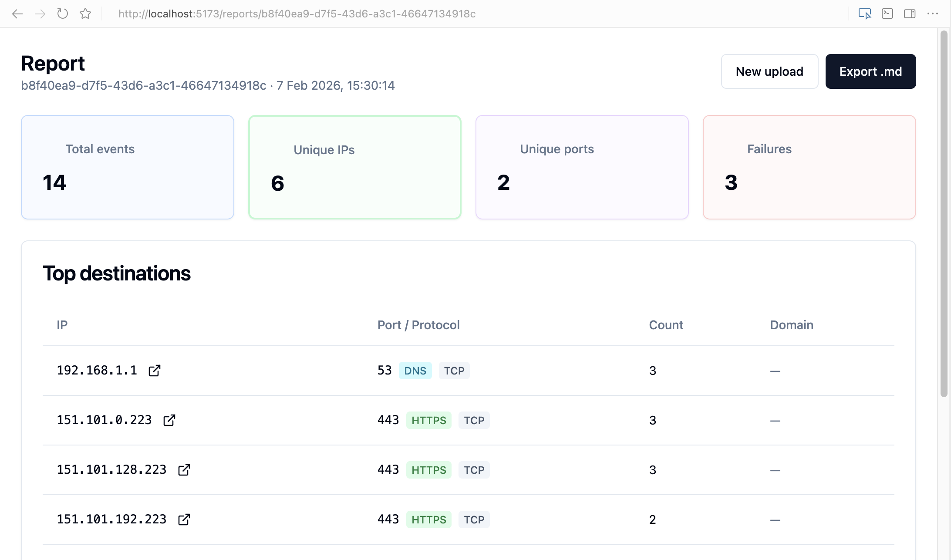Export the report as .md
This screenshot has height=560, width=951.
coord(870,71)
